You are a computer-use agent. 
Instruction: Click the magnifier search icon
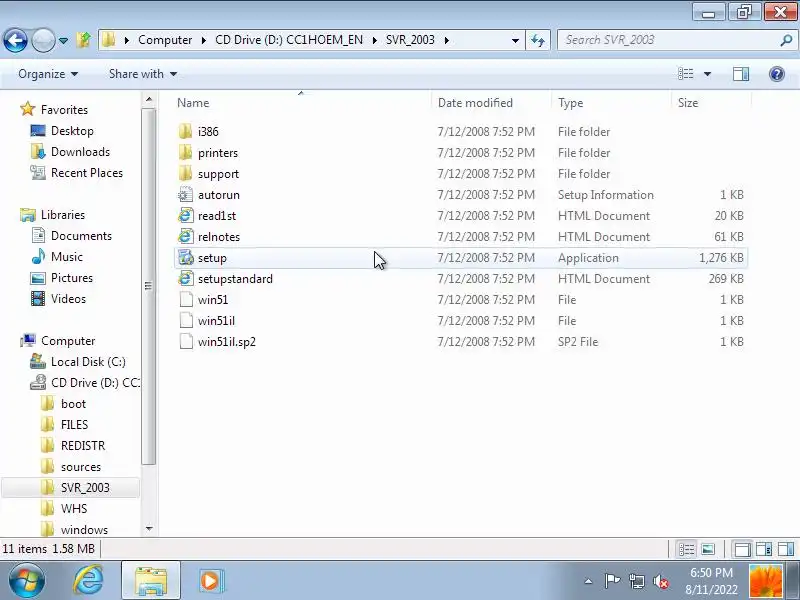787,40
